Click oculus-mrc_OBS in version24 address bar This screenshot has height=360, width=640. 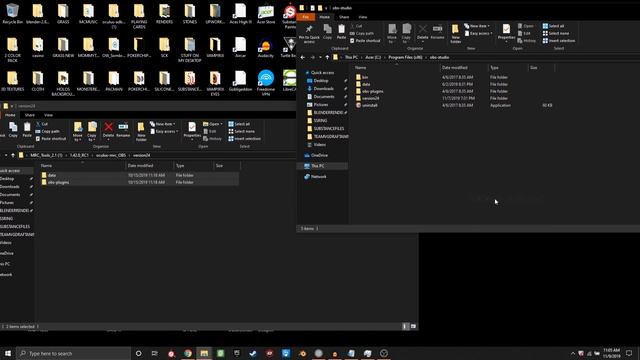(111, 156)
